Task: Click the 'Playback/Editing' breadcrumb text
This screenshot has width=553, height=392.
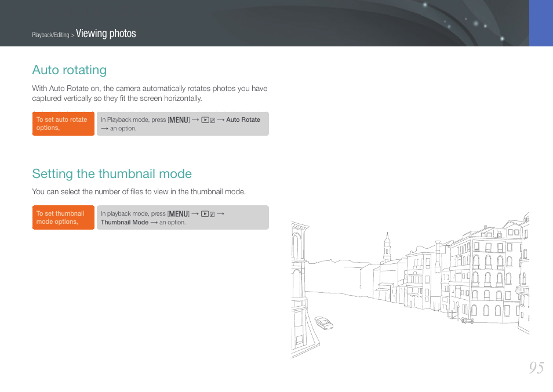Action: coord(50,35)
